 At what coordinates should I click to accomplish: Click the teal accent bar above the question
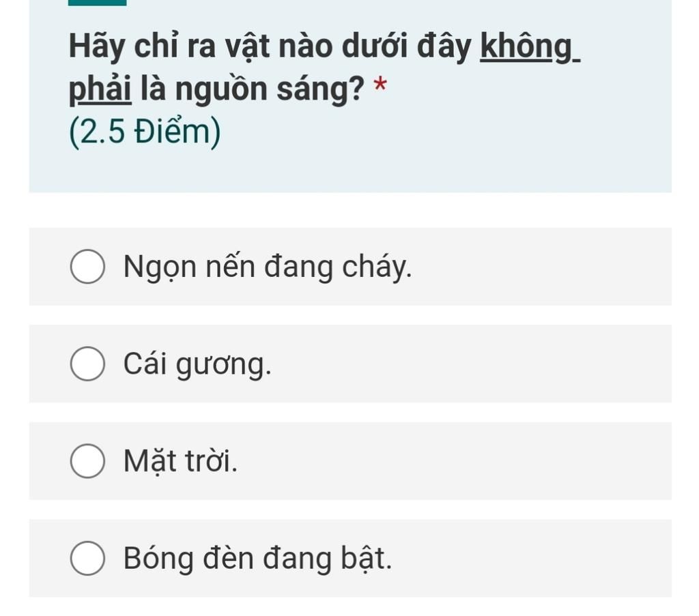pos(97,2)
